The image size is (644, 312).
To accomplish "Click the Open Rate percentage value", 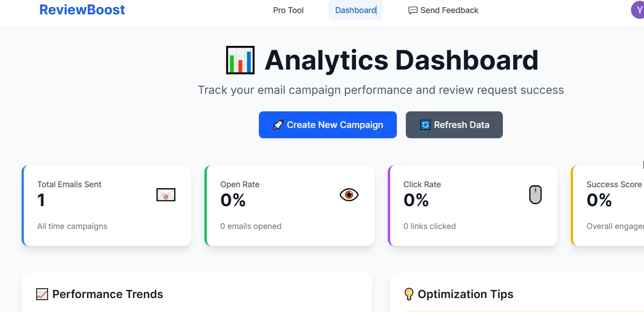I will click(232, 201).
